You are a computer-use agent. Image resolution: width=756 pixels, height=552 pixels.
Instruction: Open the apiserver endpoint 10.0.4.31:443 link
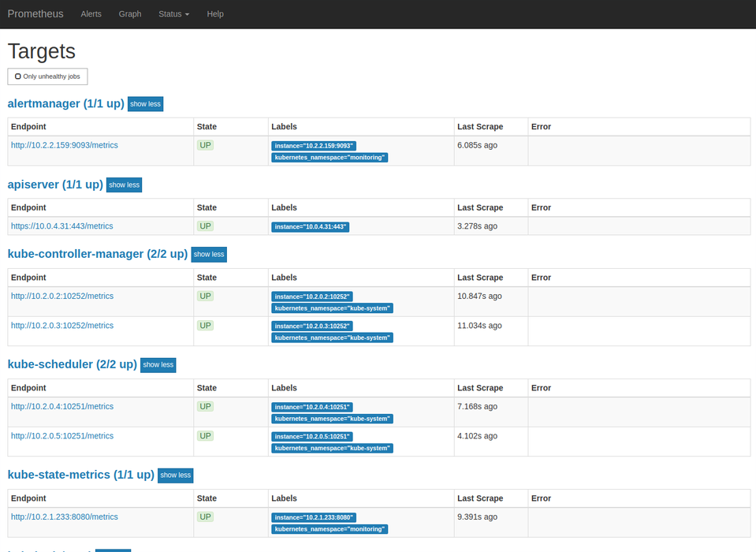(x=62, y=226)
